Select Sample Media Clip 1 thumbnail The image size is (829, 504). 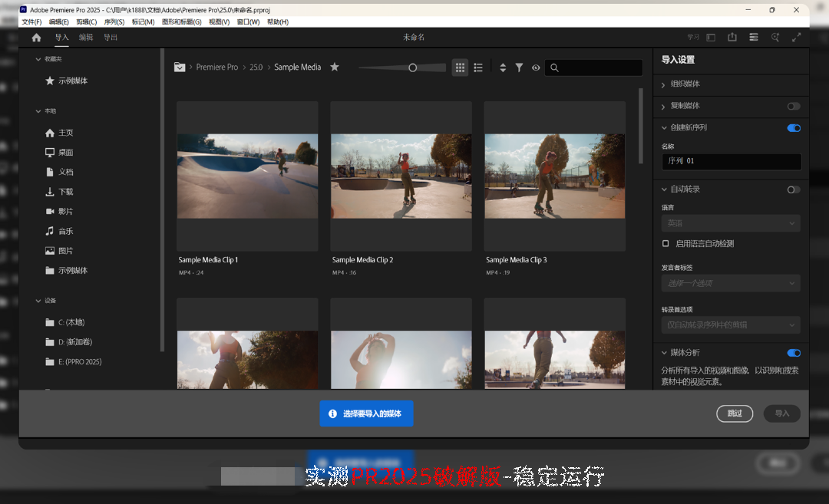coord(247,176)
